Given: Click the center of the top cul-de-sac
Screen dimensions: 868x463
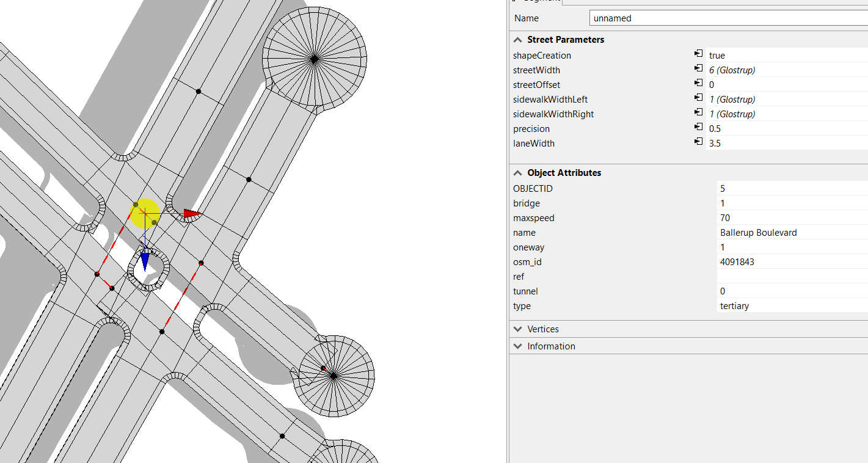Looking at the screenshot, I should 314,59.
